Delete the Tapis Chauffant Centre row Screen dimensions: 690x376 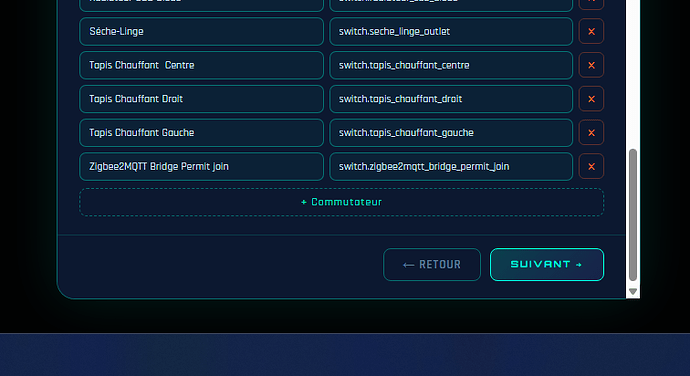(591, 65)
